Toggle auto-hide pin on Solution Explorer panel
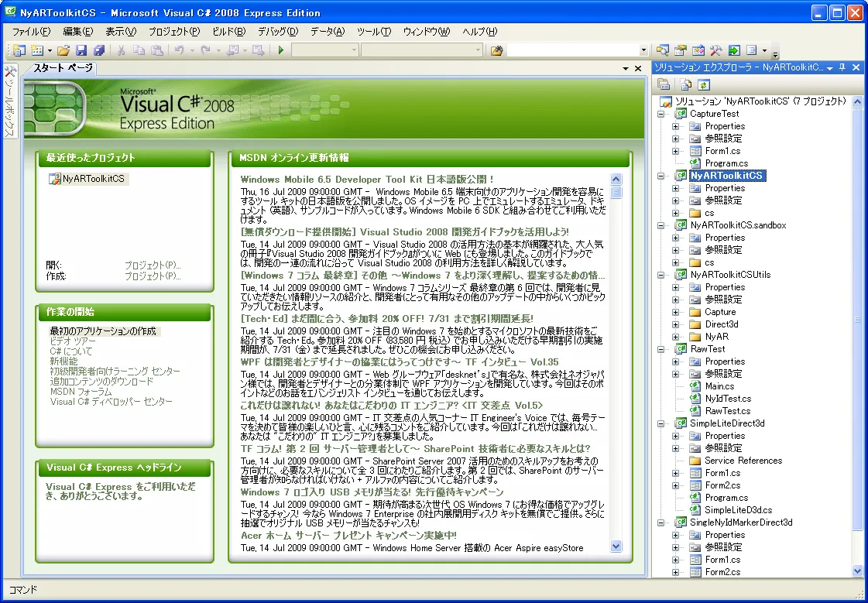 point(842,67)
